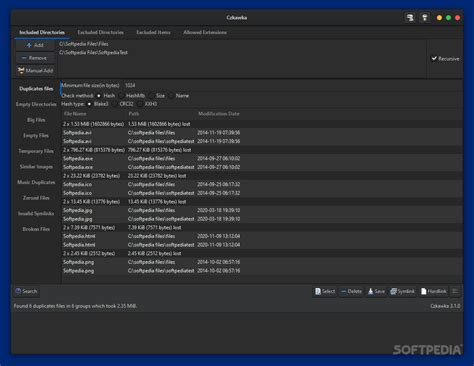474x366 pixels.
Task: Select Softpedia.html row in softpedia files/files
Action: coord(262,236)
